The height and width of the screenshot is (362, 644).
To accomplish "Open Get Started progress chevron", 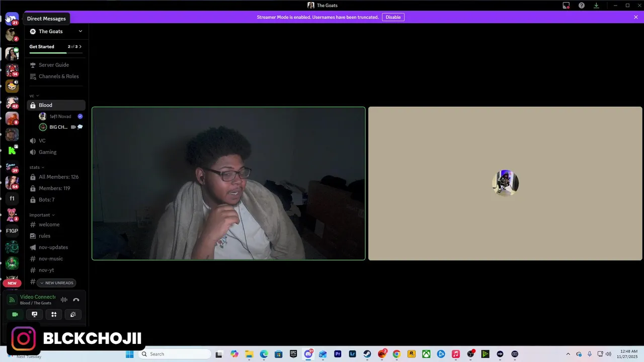I will (x=80, y=47).
